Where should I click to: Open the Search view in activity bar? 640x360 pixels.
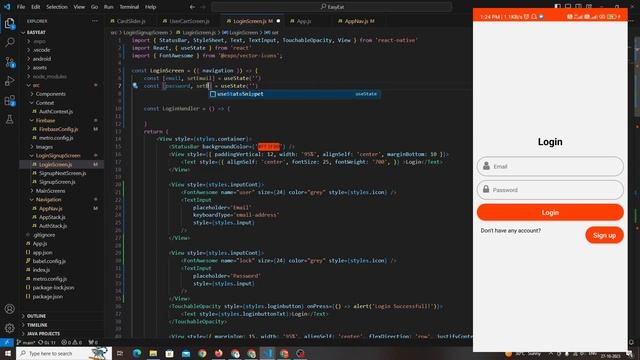tap(9, 42)
